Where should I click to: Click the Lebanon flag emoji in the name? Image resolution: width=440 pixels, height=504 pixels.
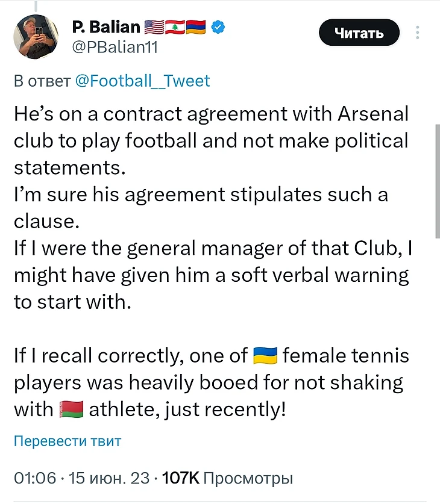(175, 26)
